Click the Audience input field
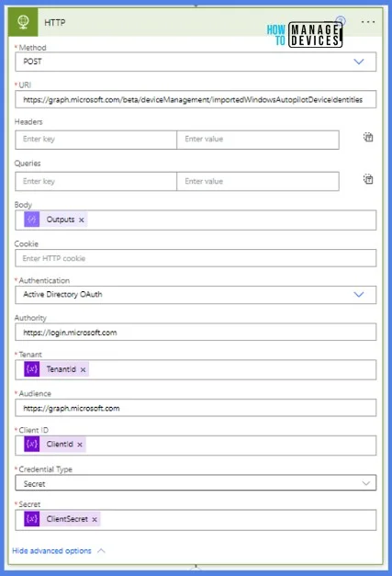Screen dimensions: 392x576 click(196, 408)
